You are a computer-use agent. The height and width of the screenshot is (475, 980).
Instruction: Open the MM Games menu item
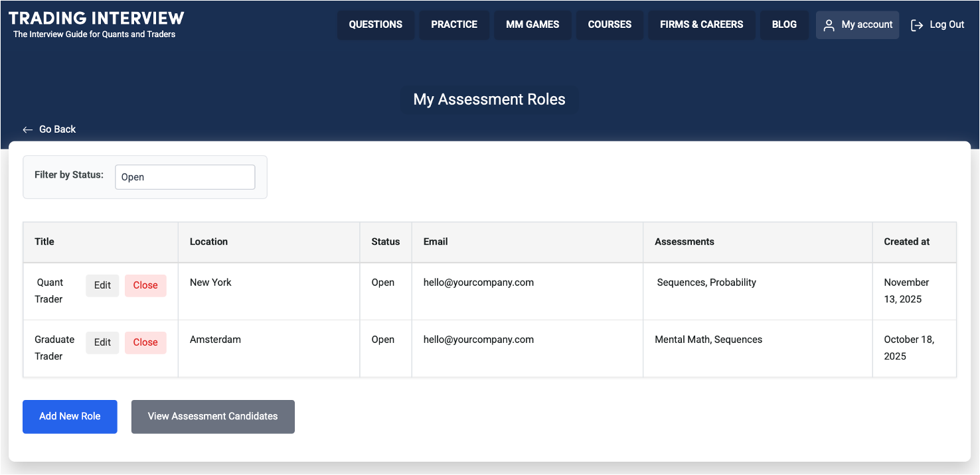532,25
